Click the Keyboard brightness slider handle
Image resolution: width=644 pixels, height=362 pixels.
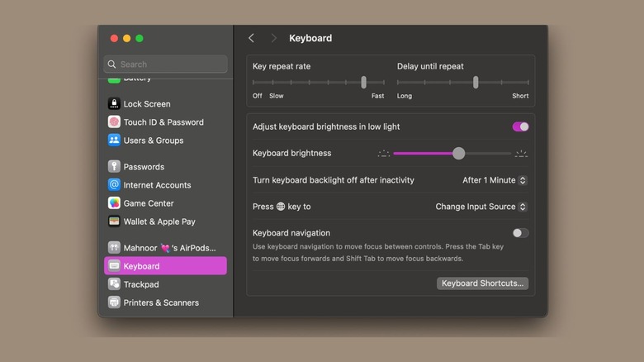tap(459, 153)
